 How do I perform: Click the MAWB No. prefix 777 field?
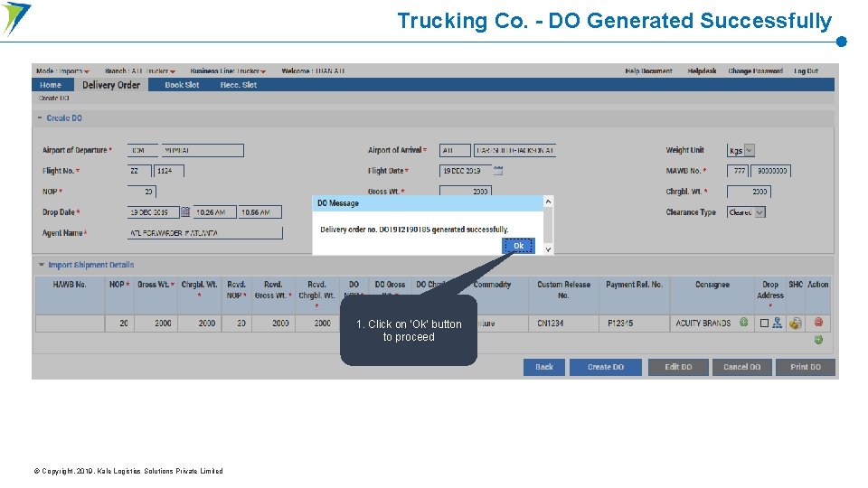click(738, 171)
